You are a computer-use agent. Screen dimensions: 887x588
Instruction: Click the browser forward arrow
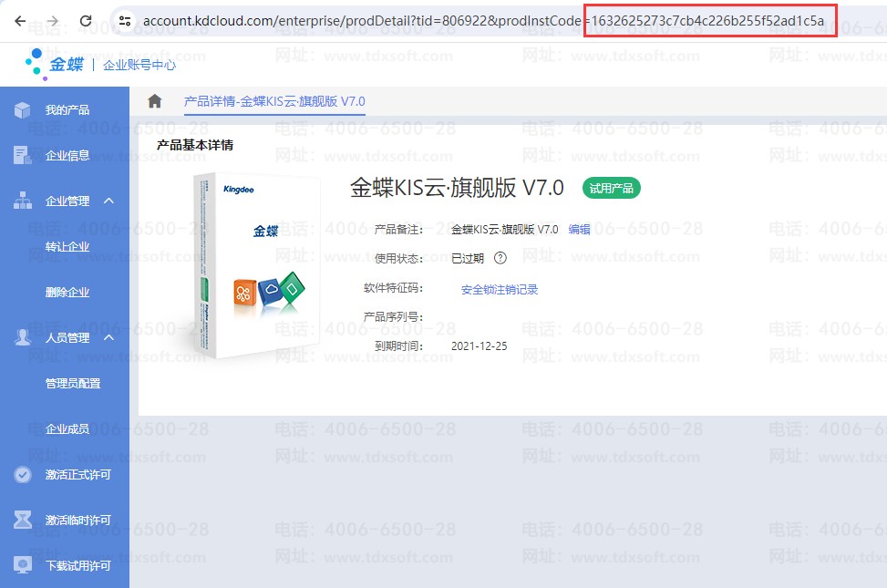(x=53, y=21)
